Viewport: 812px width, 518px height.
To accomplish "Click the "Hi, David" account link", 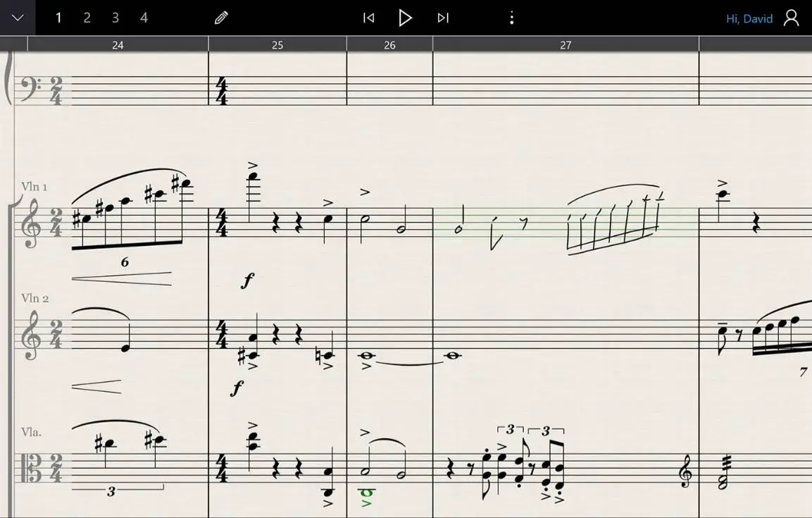I will [x=749, y=18].
